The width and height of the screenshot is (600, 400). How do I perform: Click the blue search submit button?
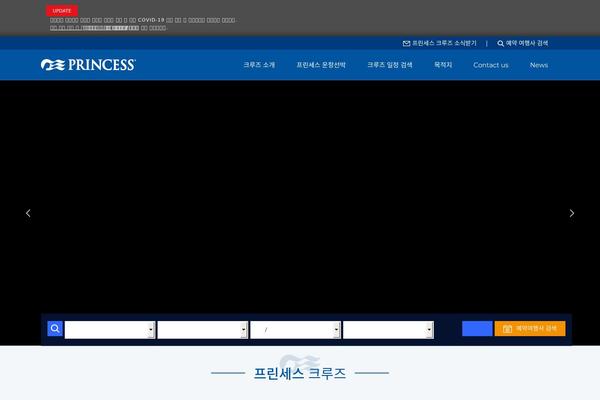[x=477, y=328]
